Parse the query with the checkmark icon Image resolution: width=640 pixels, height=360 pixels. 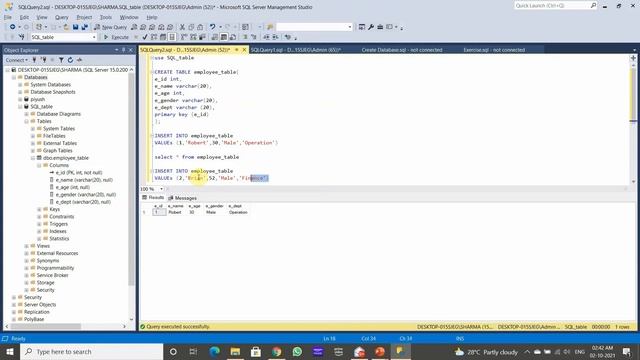coord(145,37)
